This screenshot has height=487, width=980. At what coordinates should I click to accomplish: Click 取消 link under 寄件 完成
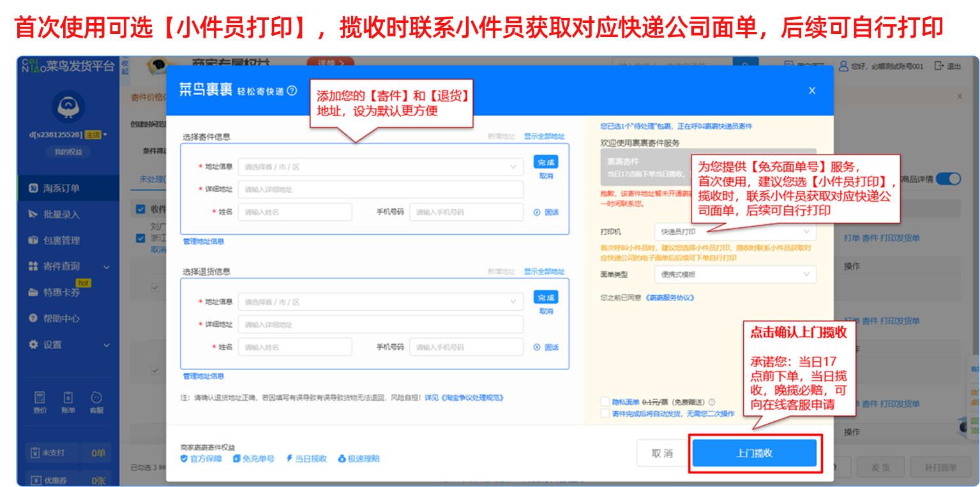(546, 176)
